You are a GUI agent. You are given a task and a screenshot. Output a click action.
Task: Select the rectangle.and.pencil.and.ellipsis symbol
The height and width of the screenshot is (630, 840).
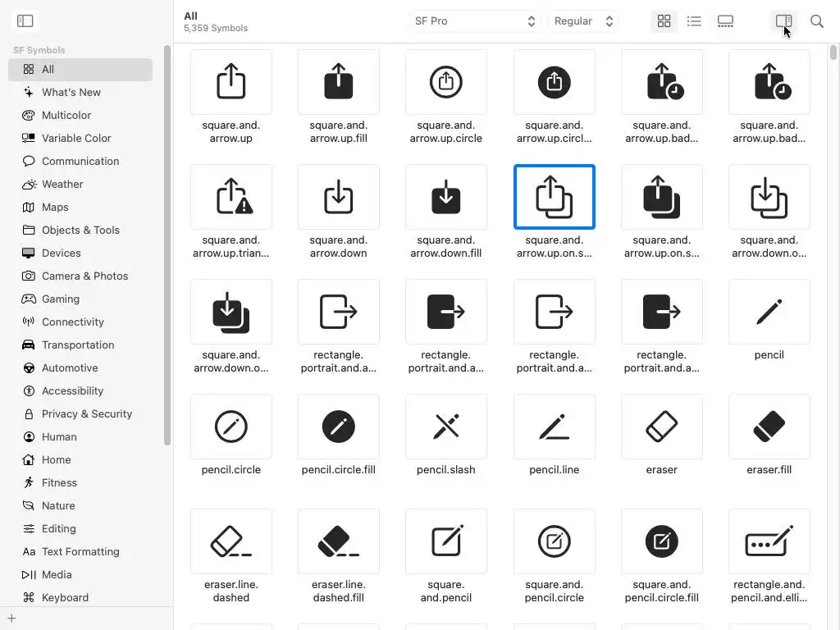pyautogui.click(x=769, y=541)
